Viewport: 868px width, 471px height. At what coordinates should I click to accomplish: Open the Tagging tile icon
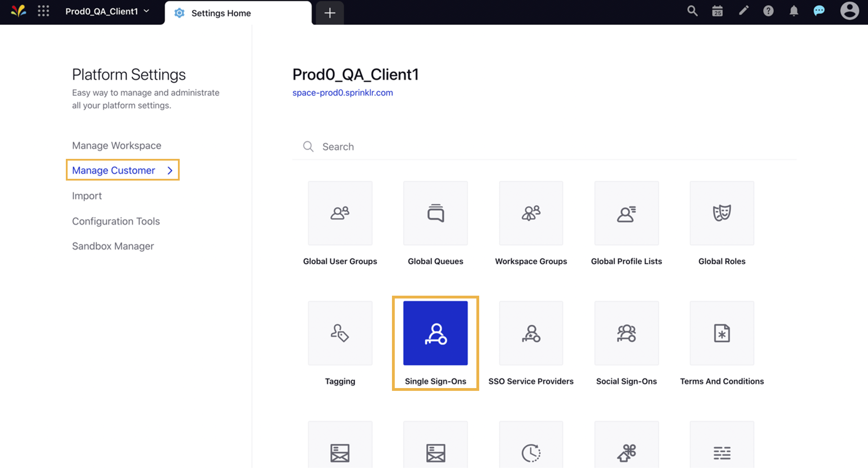point(340,333)
